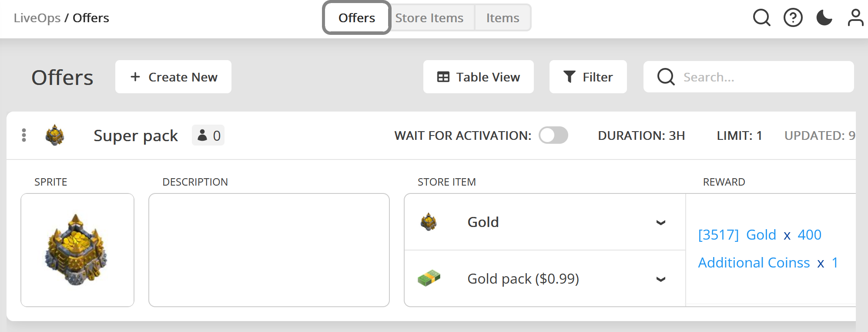Open the Filter funnel icon
The image size is (868, 332).
569,77
